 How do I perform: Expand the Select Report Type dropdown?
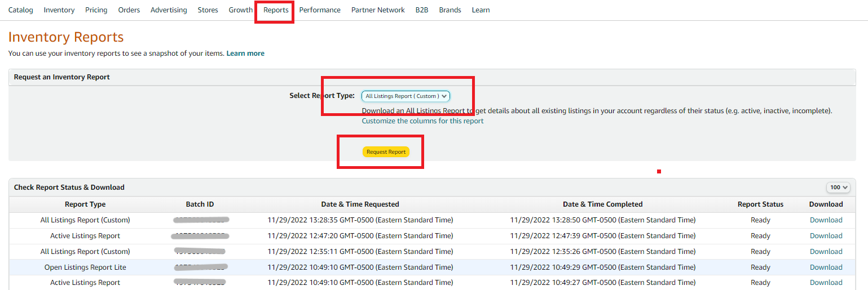point(406,96)
